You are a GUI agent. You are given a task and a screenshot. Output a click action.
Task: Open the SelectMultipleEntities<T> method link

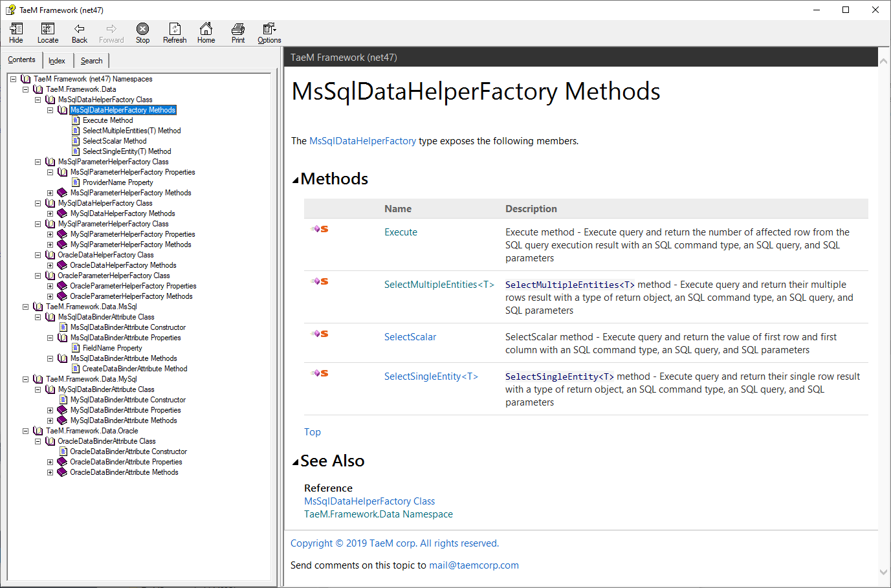(x=439, y=285)
